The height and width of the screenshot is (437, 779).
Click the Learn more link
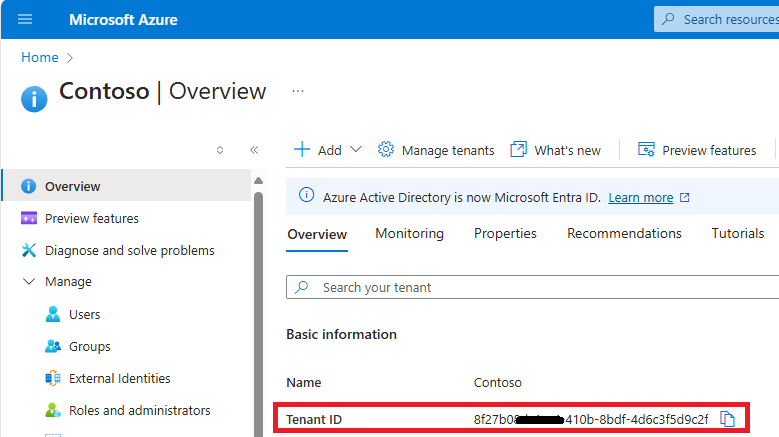tap(640, 198)
